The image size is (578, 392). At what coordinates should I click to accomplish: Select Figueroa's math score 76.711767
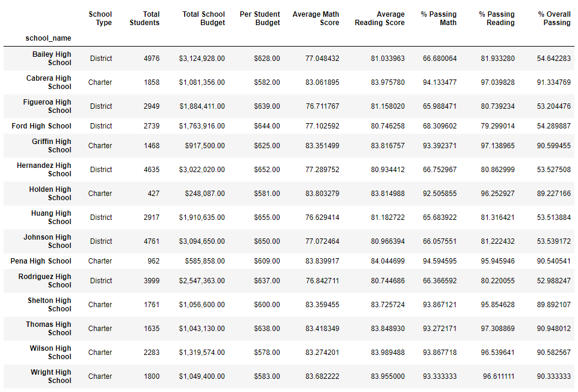tap(323, 106)
